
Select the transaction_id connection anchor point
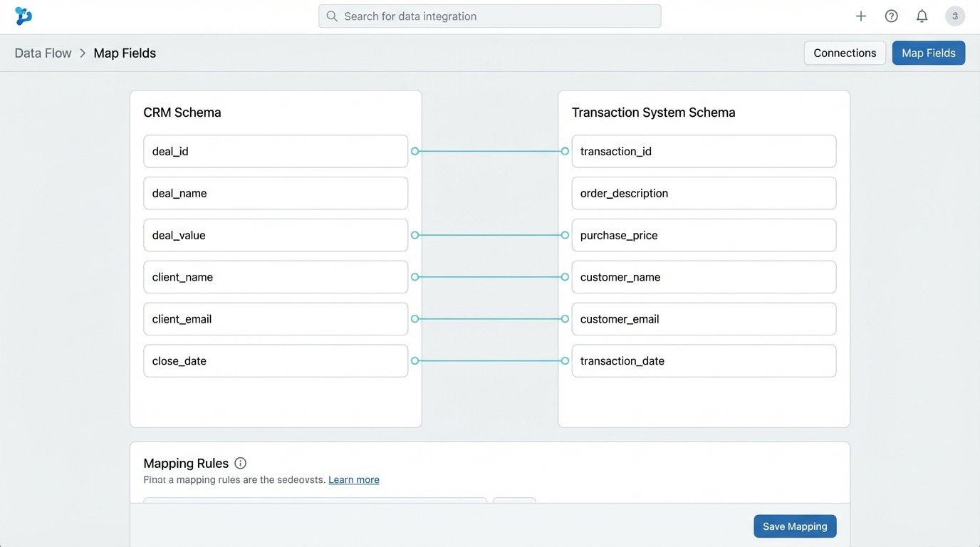pos(565,151)
